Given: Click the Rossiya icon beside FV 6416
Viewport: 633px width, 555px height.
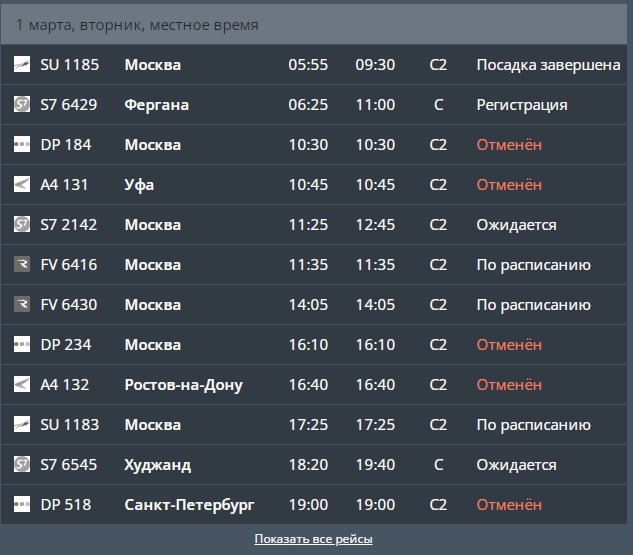Looking at the screenshot, I should click(22, 265).
